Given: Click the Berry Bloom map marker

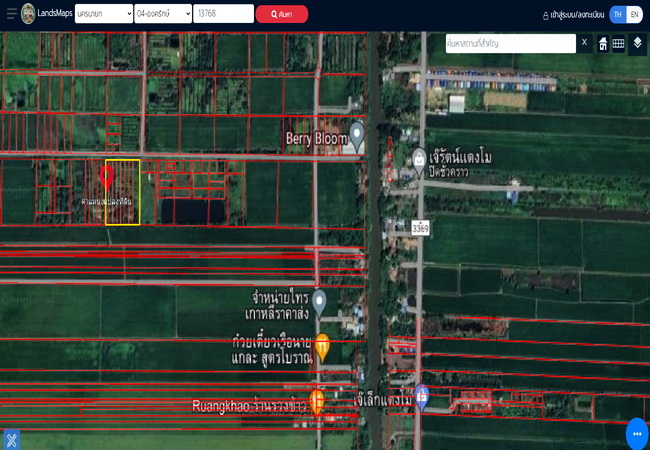Looking at the screenshot, I should coord(356,138).
